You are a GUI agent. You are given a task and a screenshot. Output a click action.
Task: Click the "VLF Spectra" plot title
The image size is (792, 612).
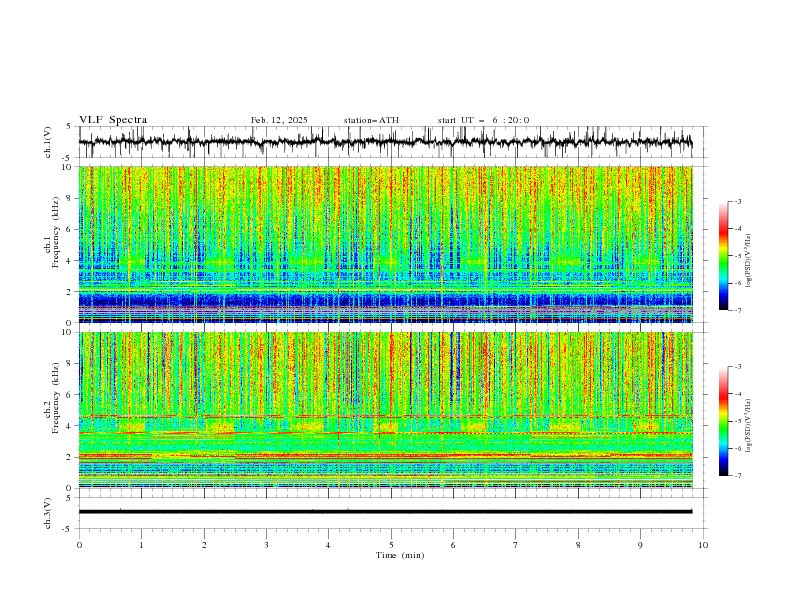pyautogui.click(x=113, y=120)
